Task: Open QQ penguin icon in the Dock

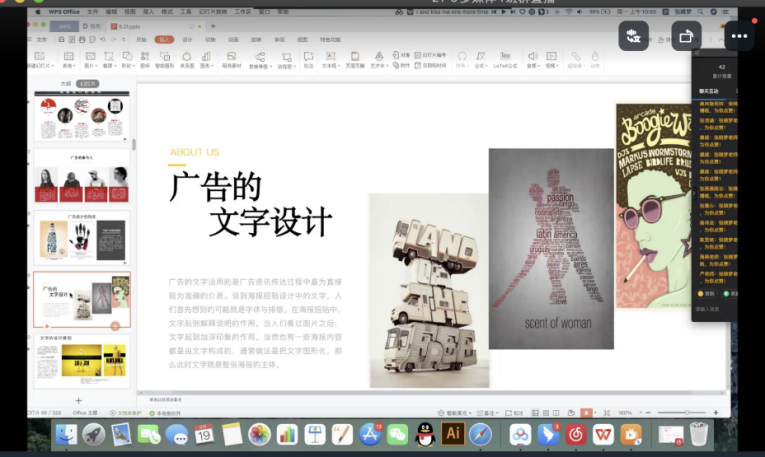Action: point(425,434)
